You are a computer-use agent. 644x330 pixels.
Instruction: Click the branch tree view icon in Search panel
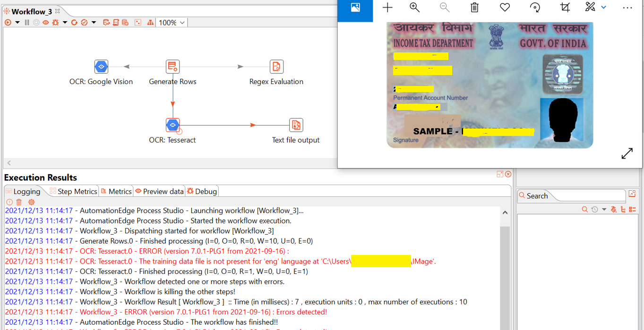point(623,209)
